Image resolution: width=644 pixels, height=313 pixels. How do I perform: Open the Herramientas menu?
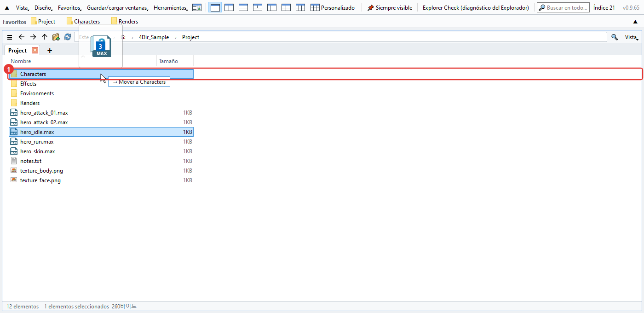[171, 8]
